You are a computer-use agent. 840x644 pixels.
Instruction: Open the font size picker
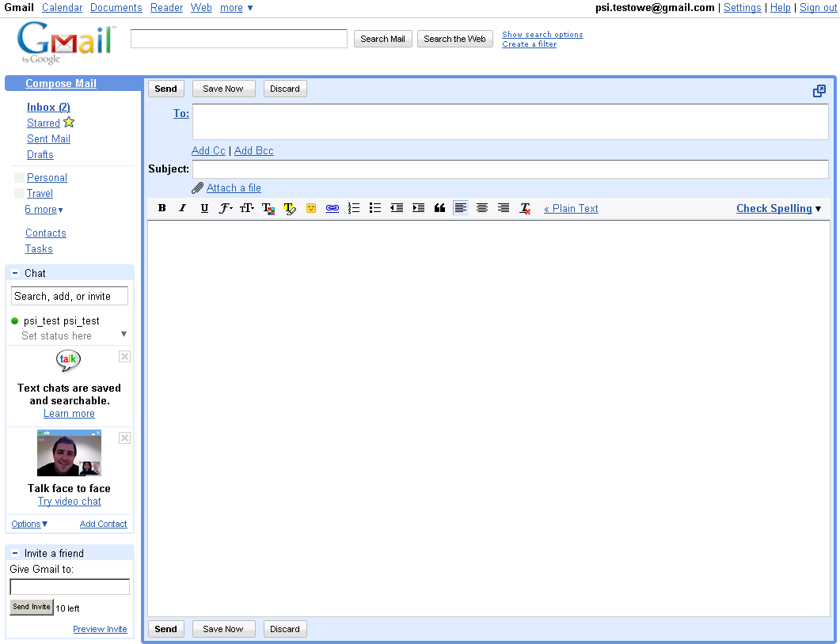pos(246,208)
